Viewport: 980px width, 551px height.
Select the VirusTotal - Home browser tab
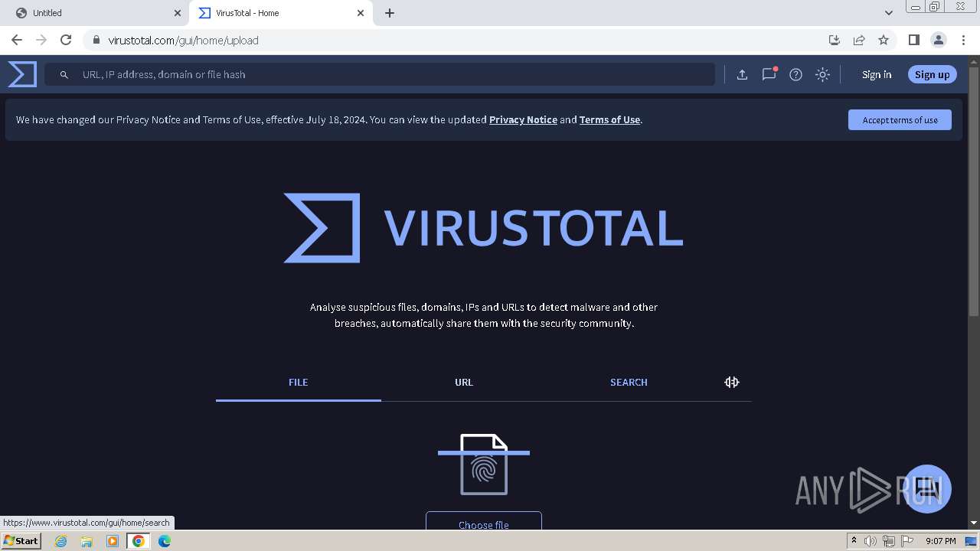[x=280, y=13]
